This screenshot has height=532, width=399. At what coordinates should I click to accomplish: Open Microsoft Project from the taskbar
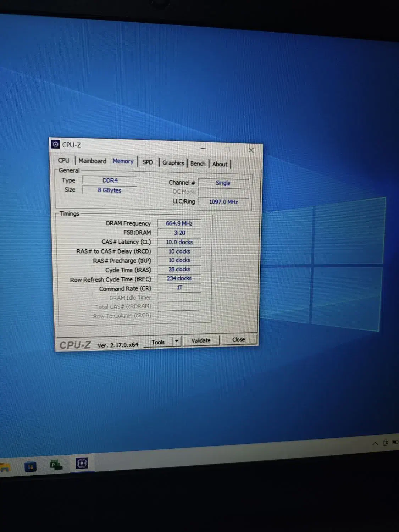56,465
